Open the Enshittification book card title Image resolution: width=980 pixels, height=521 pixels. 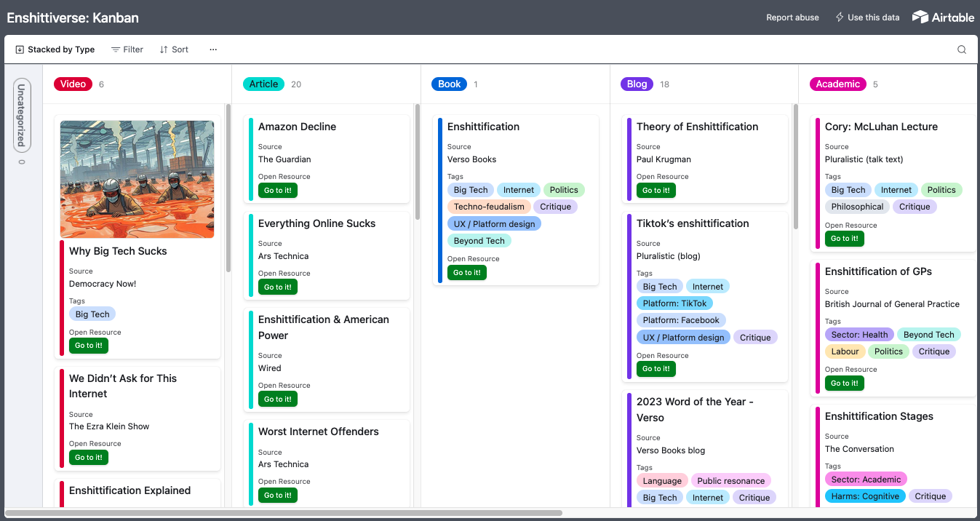tap(483, 127)
